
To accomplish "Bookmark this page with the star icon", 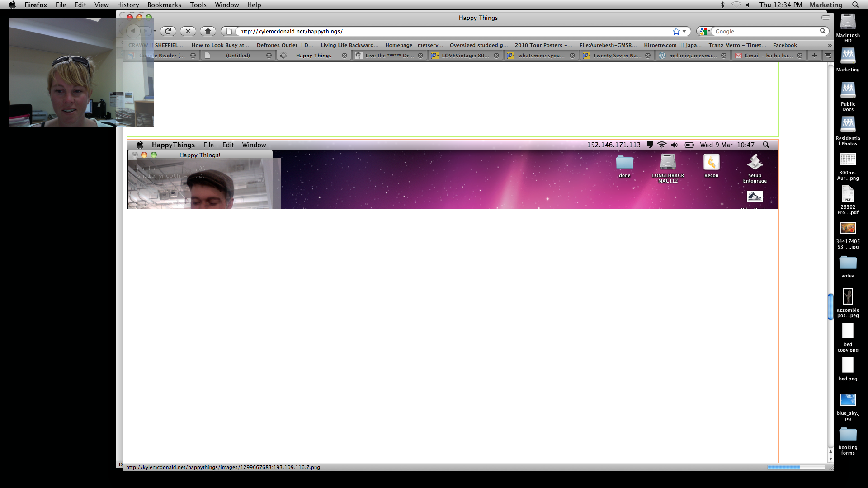I will [x=676, y=31].
